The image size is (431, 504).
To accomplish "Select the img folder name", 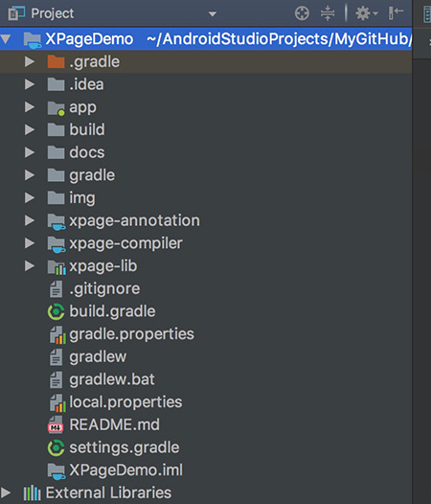I will point(82,198).
